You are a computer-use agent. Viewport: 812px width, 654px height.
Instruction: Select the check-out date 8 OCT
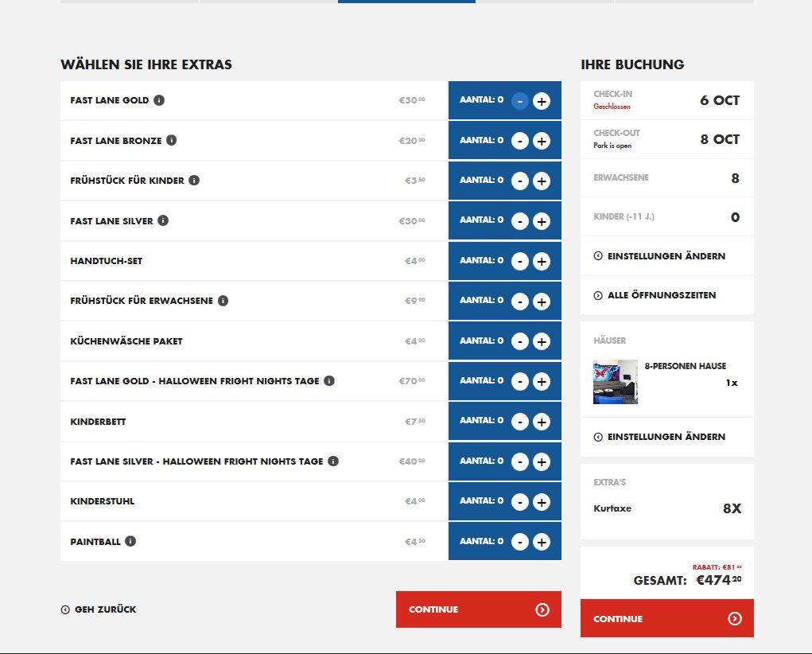point(720,139)
